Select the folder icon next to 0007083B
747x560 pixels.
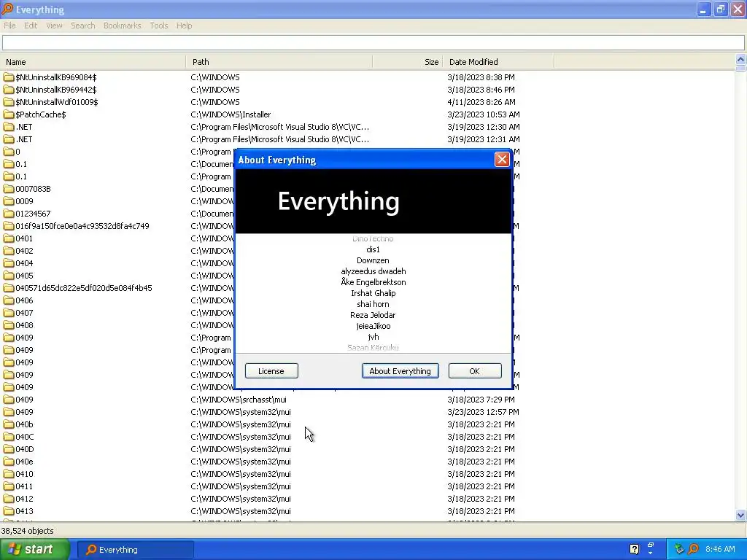[x=9, y=189]
